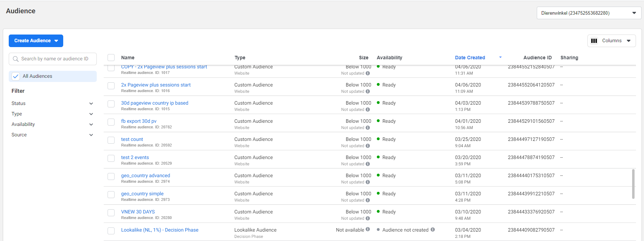Click 'Not updated' info icon for fb export 30d pv
Screen dimensions: 644x241
pos(368,128)
